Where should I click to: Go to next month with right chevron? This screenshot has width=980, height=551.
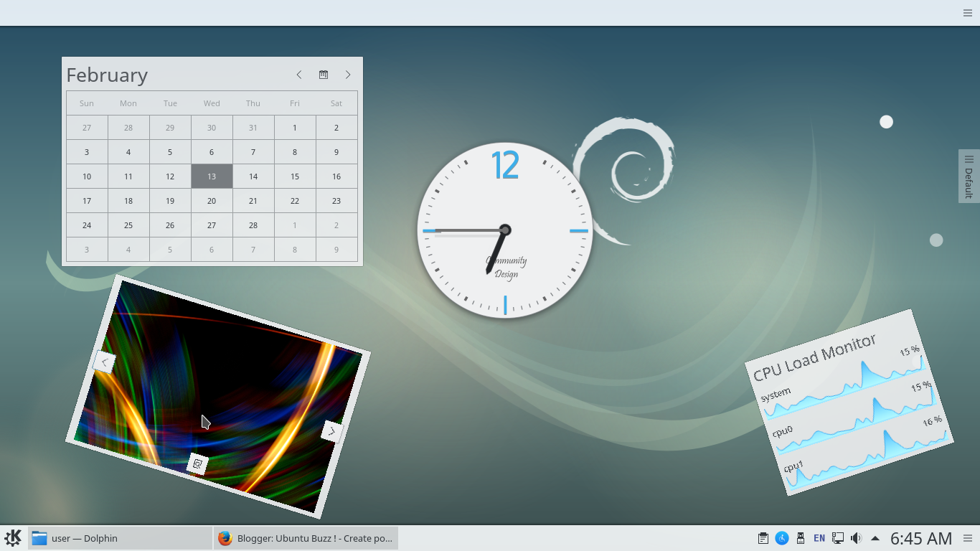point(348,74)
